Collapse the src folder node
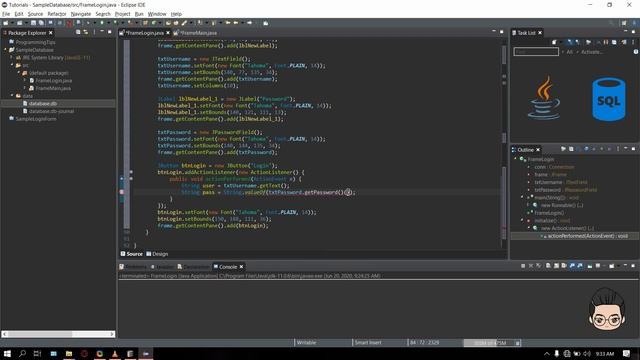640x360 pixels. coord(12,65)
